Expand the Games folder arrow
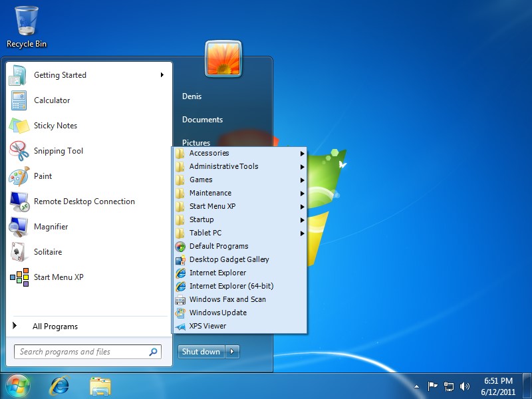532x399 pixels. pyautogui.click(x=302, y=180)
